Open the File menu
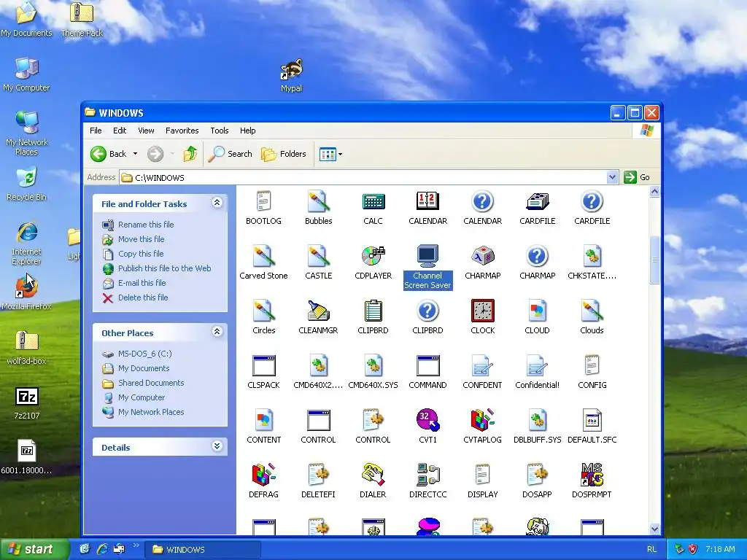 click(x=96, y=131)
